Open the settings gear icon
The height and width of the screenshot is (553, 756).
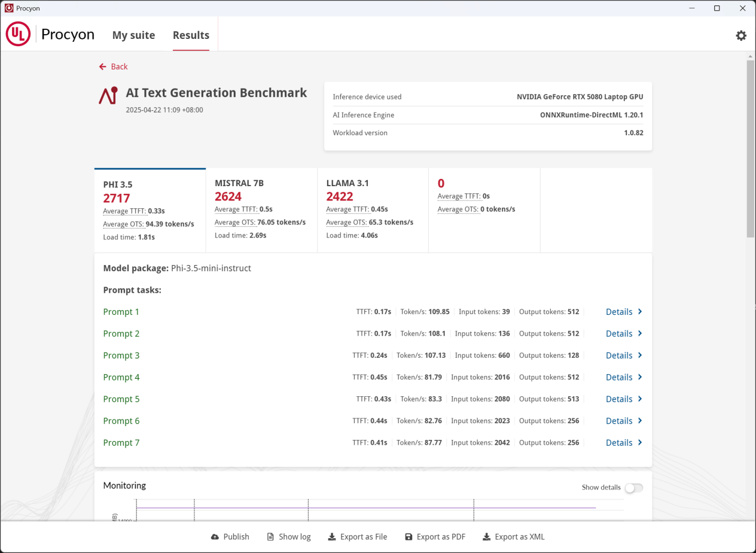click(741, 35)
